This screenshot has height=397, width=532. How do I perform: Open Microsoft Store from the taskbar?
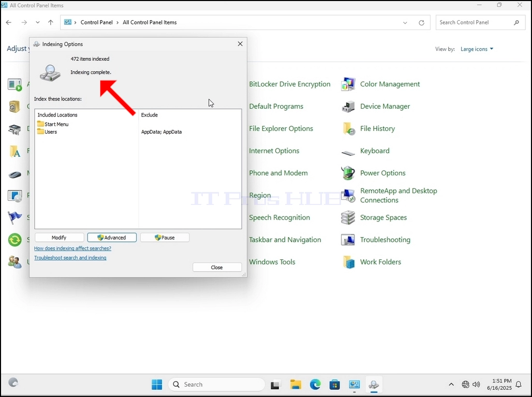pos(334,385)
